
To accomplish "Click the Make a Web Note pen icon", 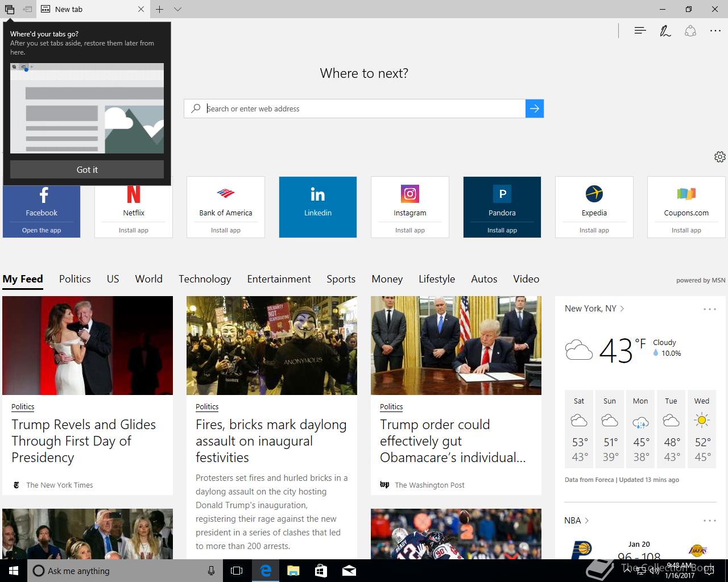I will pyautogui.click(x=665, y=31).
